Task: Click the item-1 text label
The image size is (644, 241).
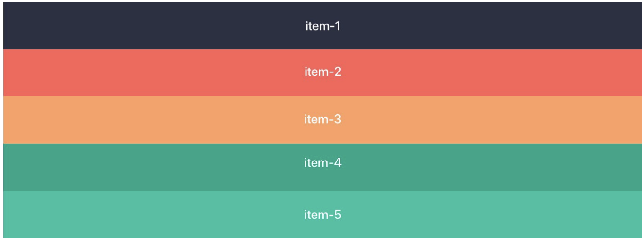Action: pyautogui.click(x=322, y=26)
